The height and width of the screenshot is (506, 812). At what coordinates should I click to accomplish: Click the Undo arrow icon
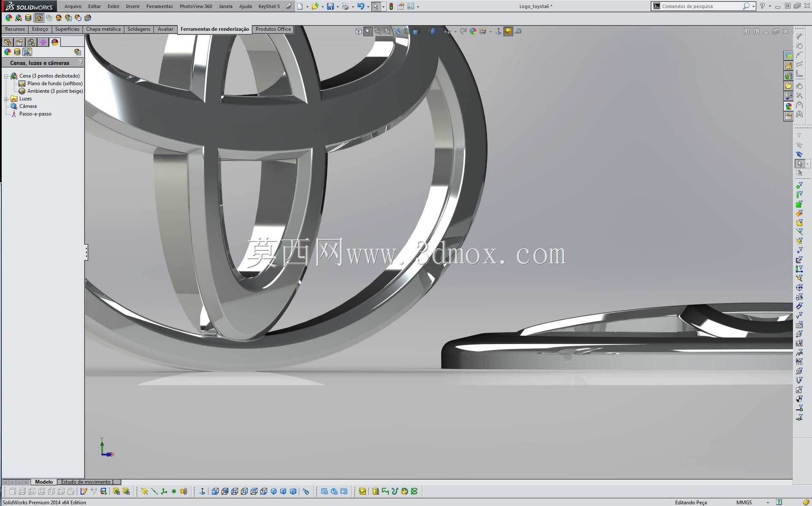point(361,6)
